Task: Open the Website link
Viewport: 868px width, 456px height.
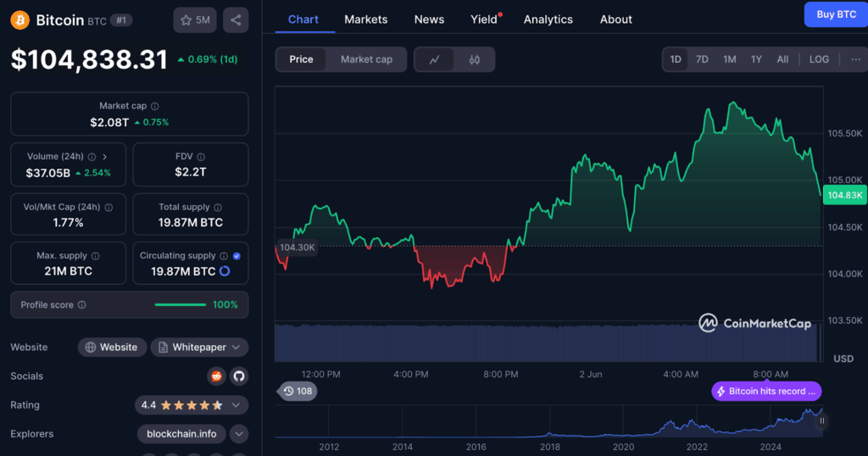Action: coord(112,347)
